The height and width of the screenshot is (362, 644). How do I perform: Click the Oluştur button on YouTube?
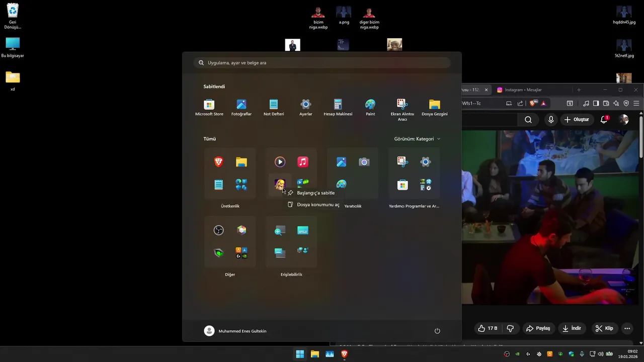(577, 120)
